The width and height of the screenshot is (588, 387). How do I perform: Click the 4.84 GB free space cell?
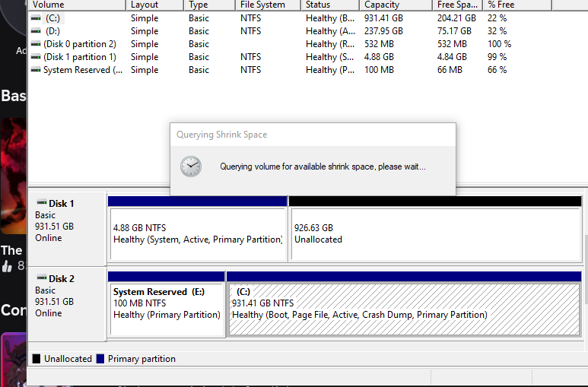tap(452, 56)
